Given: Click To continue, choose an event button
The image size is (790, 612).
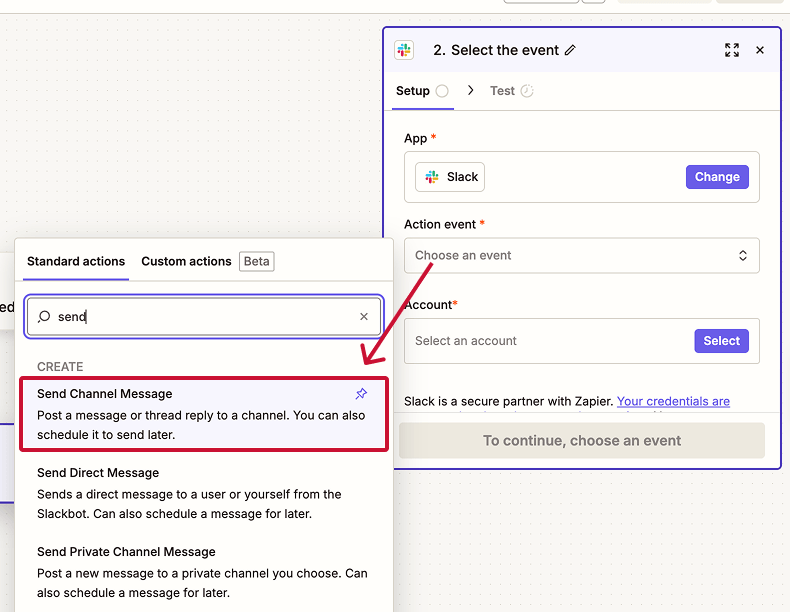Looking at the screenshot, I should click(582, 441).
